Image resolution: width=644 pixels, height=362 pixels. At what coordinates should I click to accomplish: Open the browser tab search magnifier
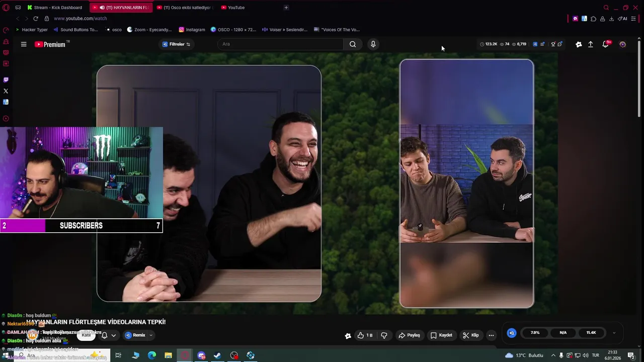coord(606,8)
